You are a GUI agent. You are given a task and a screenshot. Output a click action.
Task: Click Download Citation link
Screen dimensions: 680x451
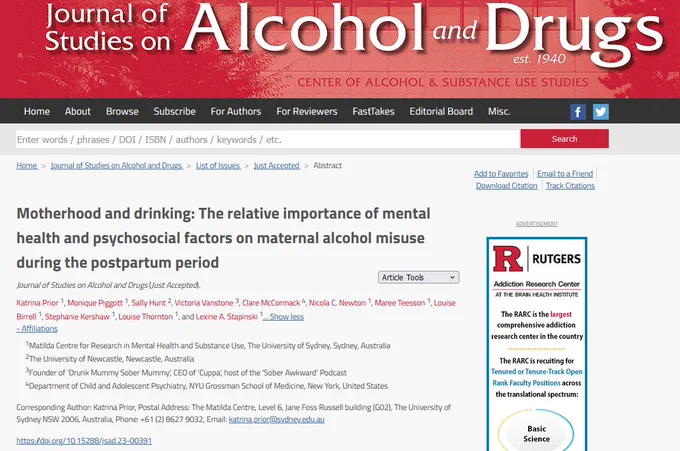[507, 186]
